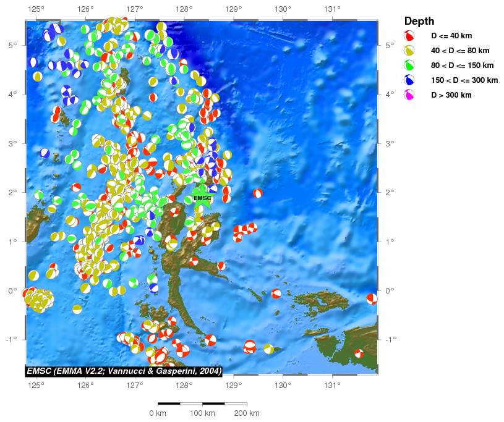The height and width of the screenshot is (422, 504).
Task: Click the green EMSC star epicenter marker
Action: 202,198
